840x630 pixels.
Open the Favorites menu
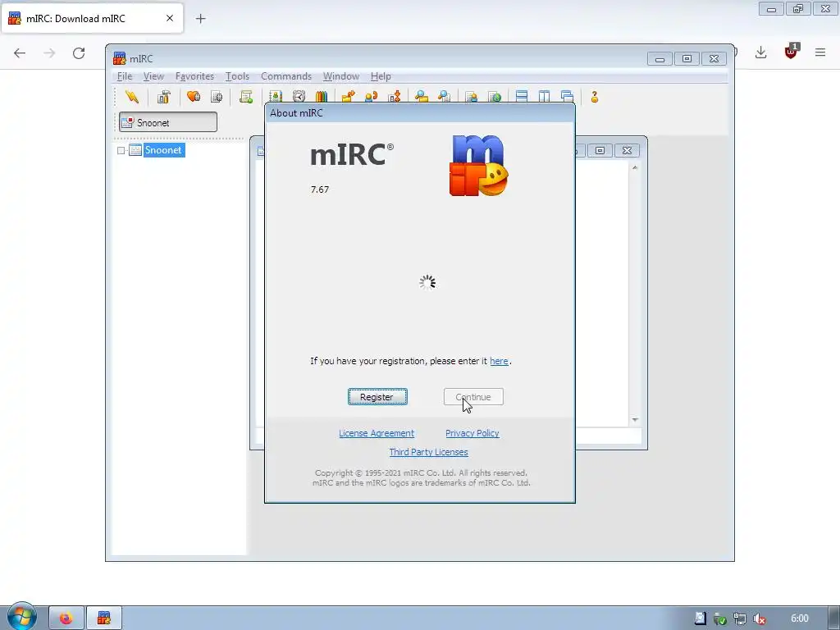tap(194, 76)
